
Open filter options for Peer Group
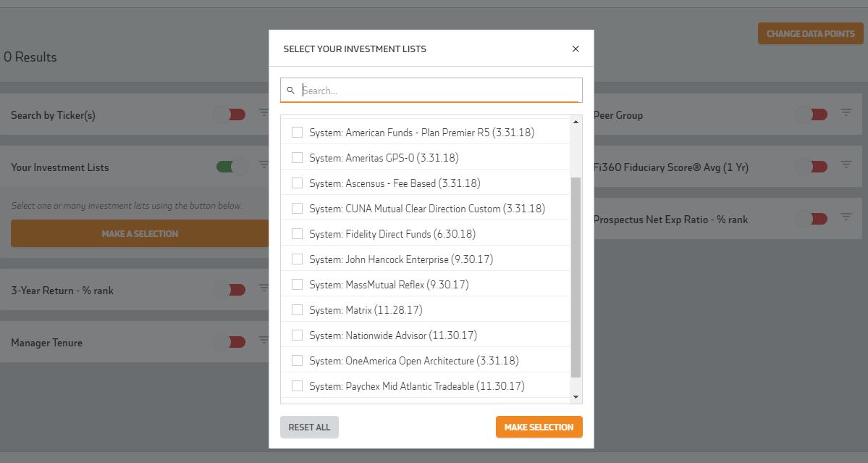846,114
